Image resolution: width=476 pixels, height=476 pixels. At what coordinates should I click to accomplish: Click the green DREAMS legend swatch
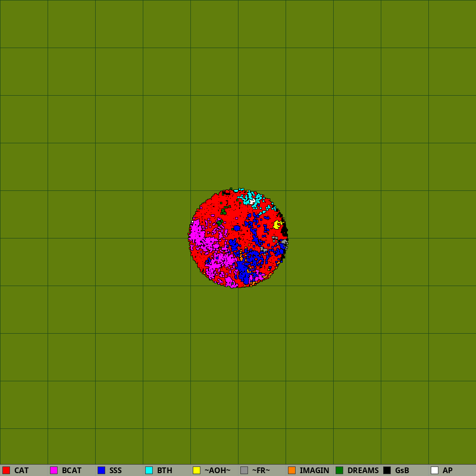click(339, 470)
